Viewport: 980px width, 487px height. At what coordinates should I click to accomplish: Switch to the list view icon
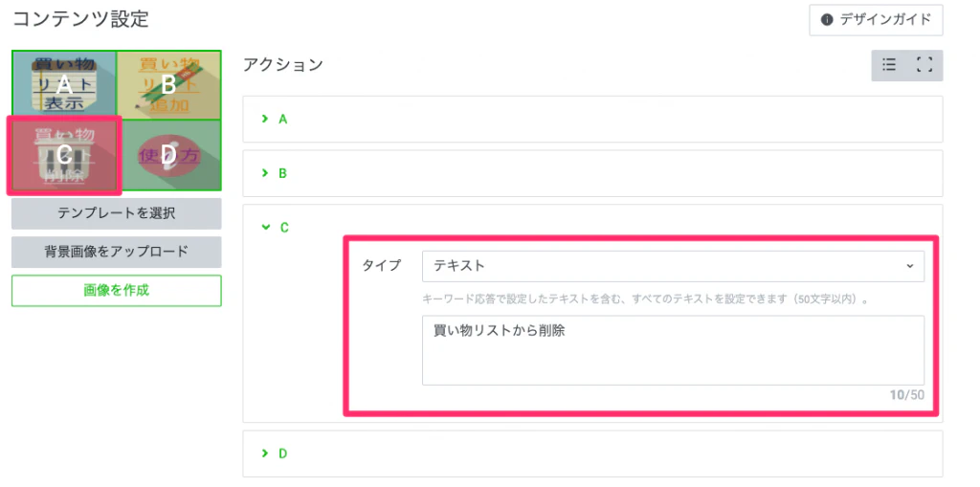coord(889,65)
